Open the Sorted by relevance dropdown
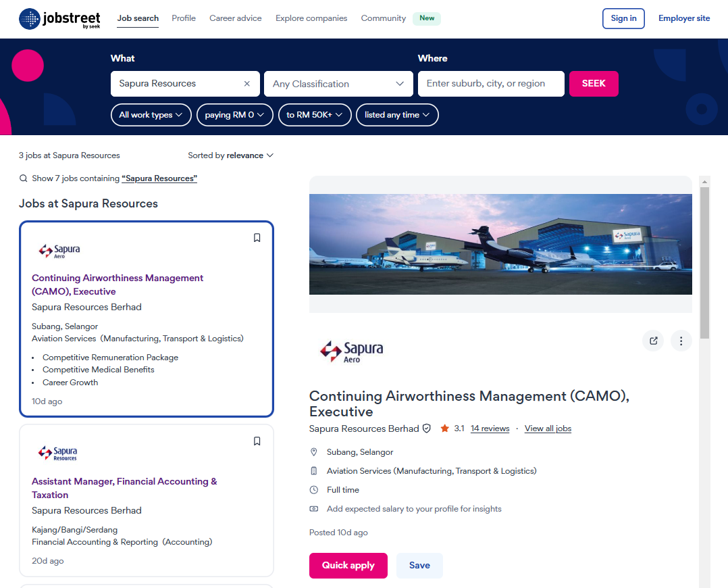The height and width of the screenshot is (588, 728). (231, 155)
